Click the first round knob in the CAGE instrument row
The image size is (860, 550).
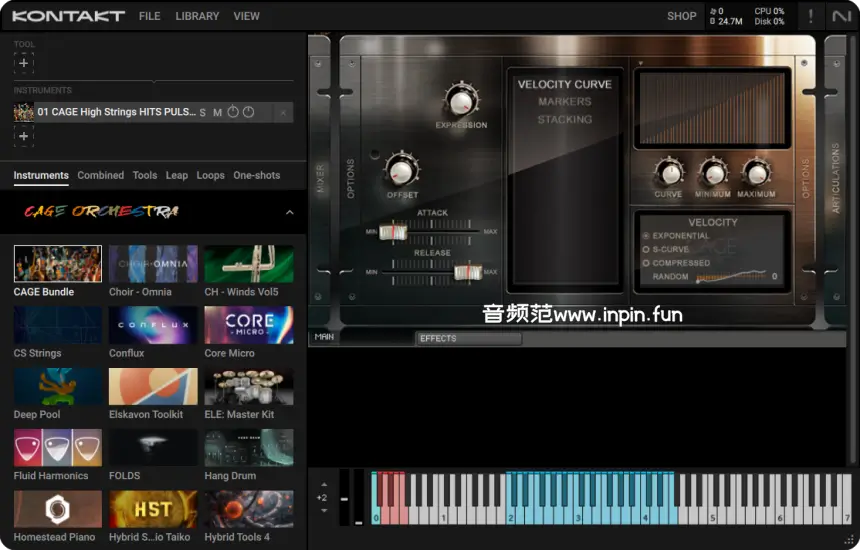[x=233, y=112]
